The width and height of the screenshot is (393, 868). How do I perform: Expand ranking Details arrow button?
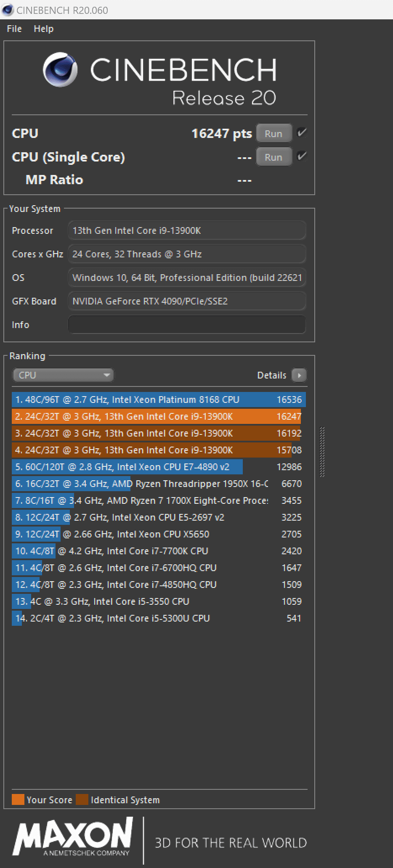pos(299,375)
